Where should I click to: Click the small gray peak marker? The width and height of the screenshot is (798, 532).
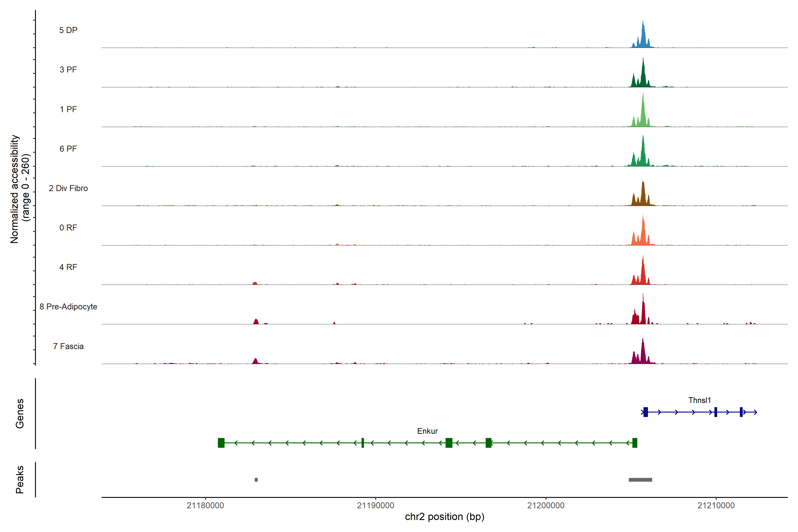pos(256,480)
